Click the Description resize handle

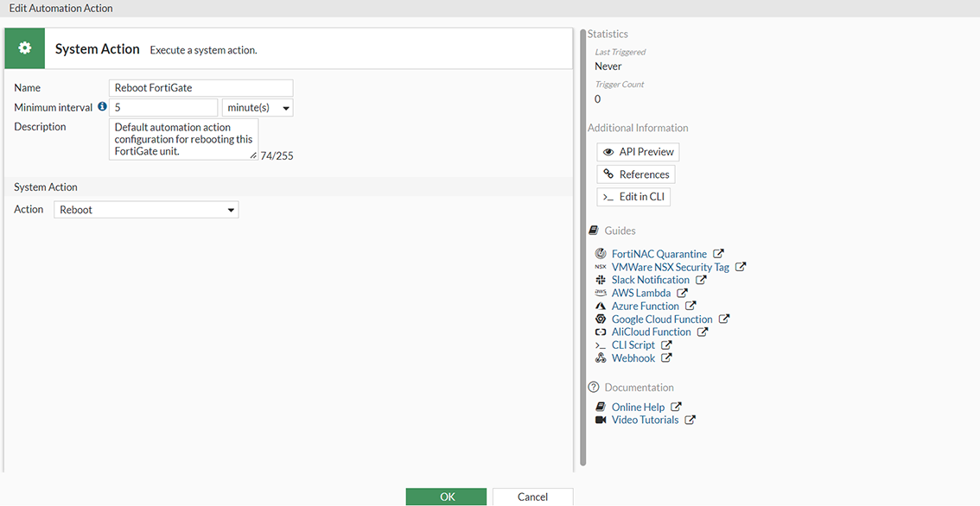[253, 155]
